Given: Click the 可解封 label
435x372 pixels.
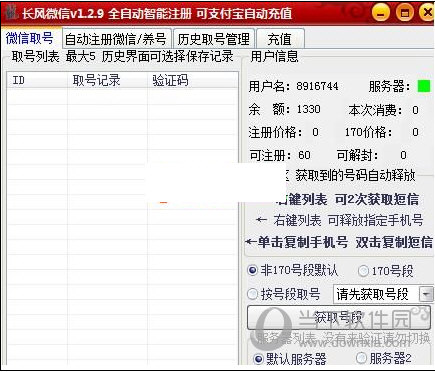Looking at the screenshot, I should click(358, 155).
